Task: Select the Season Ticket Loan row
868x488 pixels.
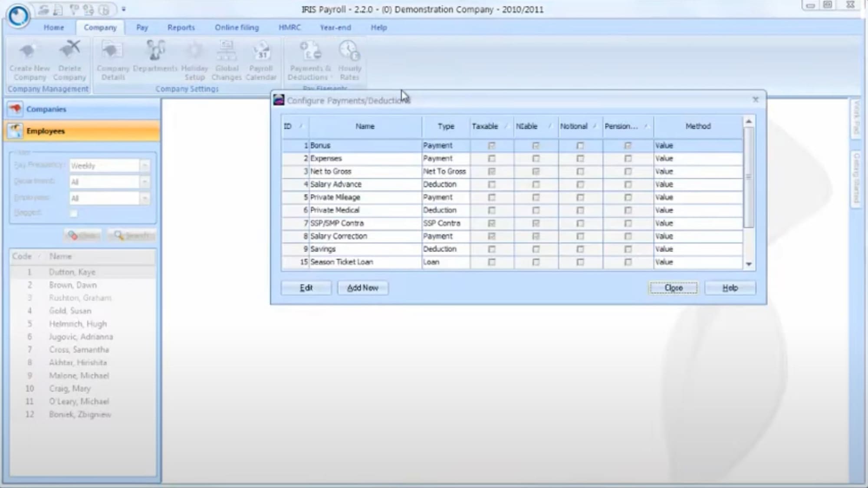Action: (x=512, y=262)
